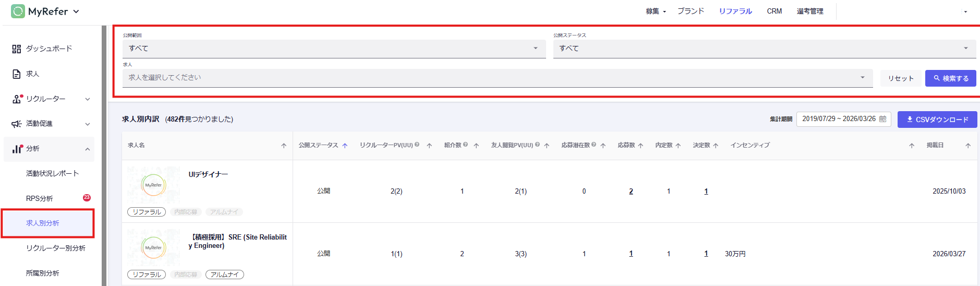Open the リファラル top menu tab
Screen dimensions: 980x286
735,11
